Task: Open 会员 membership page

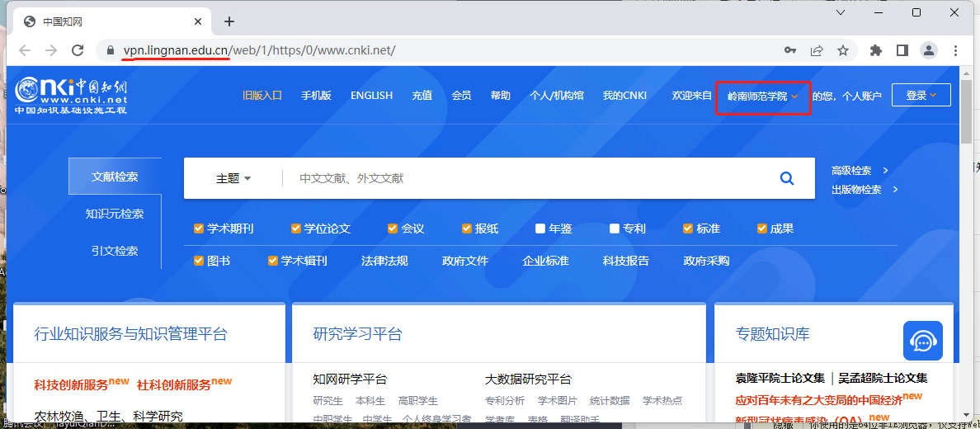Action: pos(461,96)
